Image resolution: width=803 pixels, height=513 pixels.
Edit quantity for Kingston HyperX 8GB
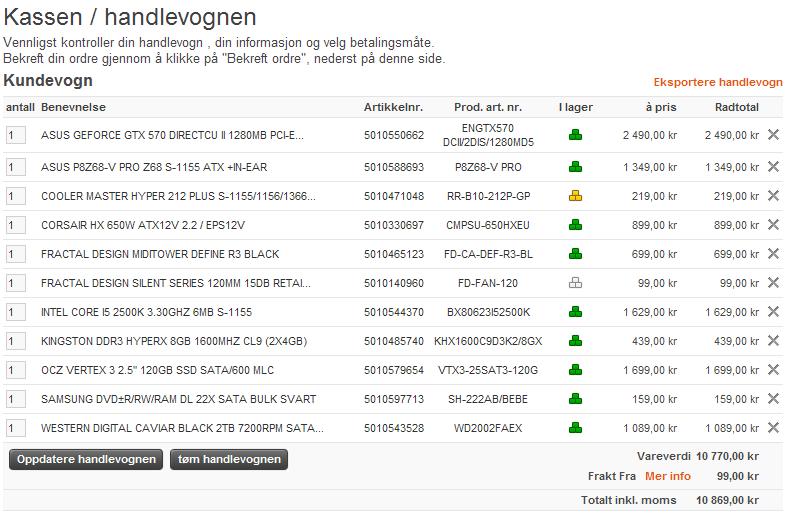[16, 341]
